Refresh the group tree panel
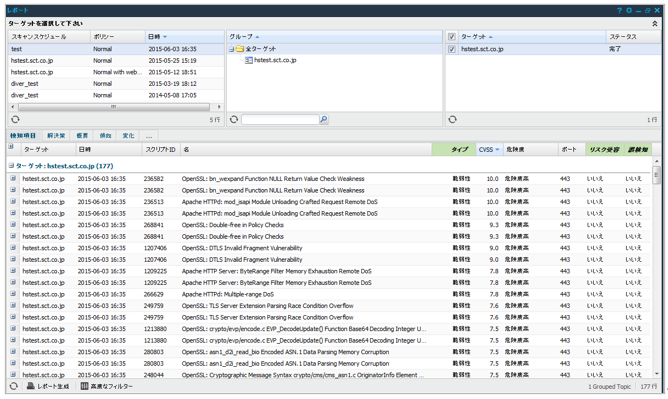This screenshot has width=668, height=399. (x=233, y=120)
